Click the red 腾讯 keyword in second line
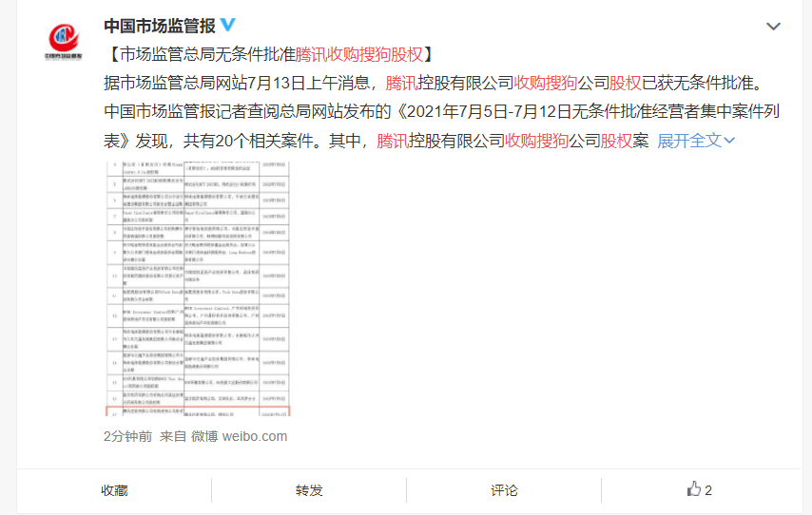The height and width of the screenshot is (515, 812). coord(401,83)
